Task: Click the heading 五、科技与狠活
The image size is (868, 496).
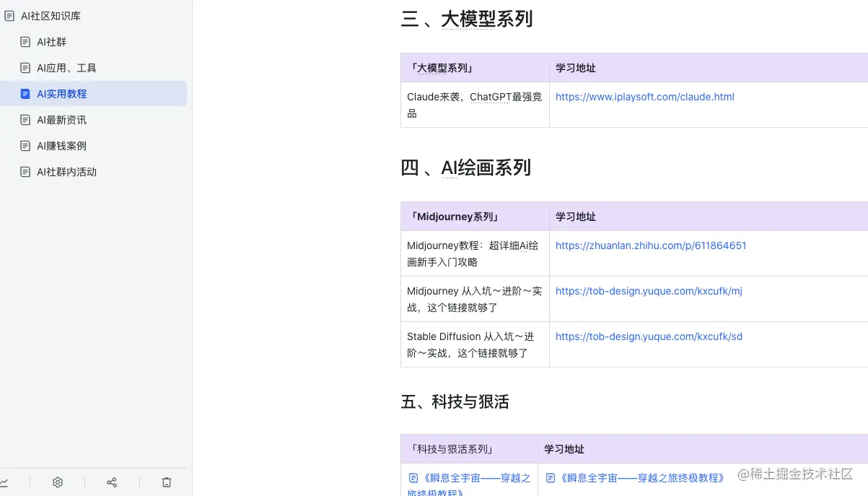Action: click(x=455, y=402)
